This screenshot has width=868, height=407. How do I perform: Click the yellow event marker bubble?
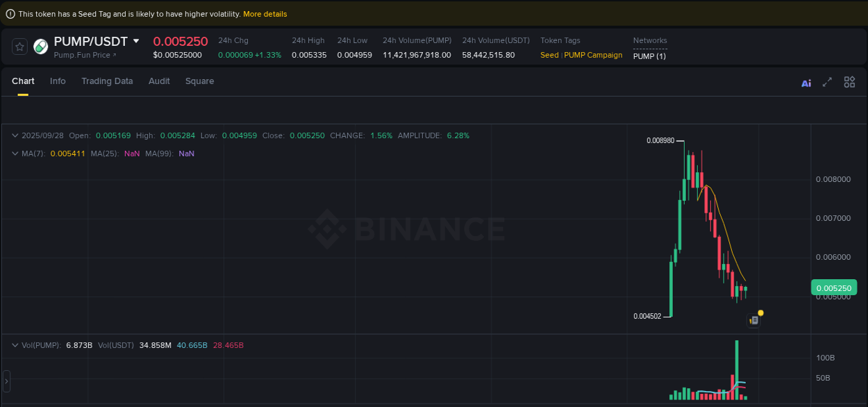click(x=760, y=314)
